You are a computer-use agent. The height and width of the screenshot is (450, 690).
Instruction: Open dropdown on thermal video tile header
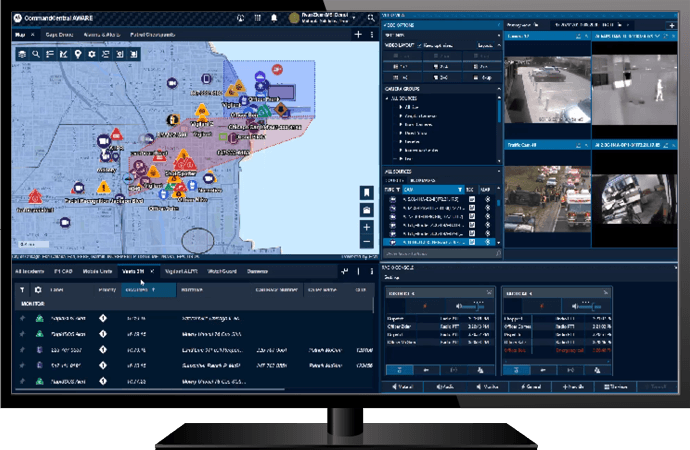click(x=658, y=36)
